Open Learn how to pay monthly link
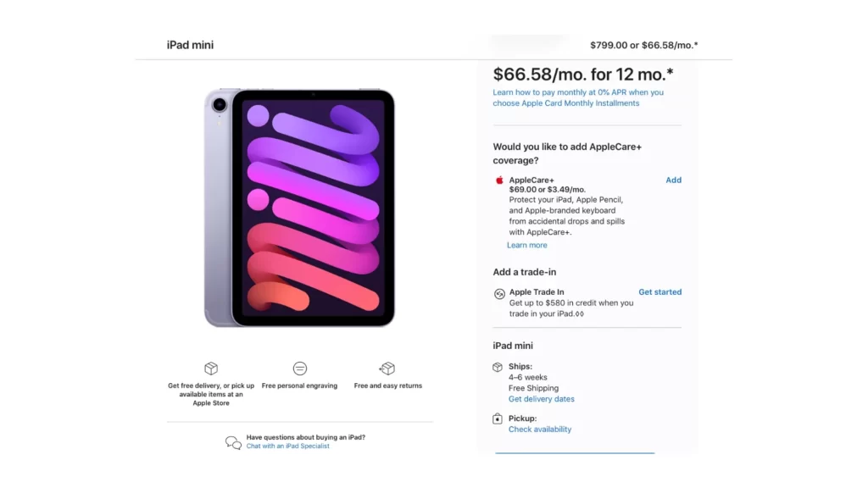The image size is (868, 488). [x=578, y=98]
